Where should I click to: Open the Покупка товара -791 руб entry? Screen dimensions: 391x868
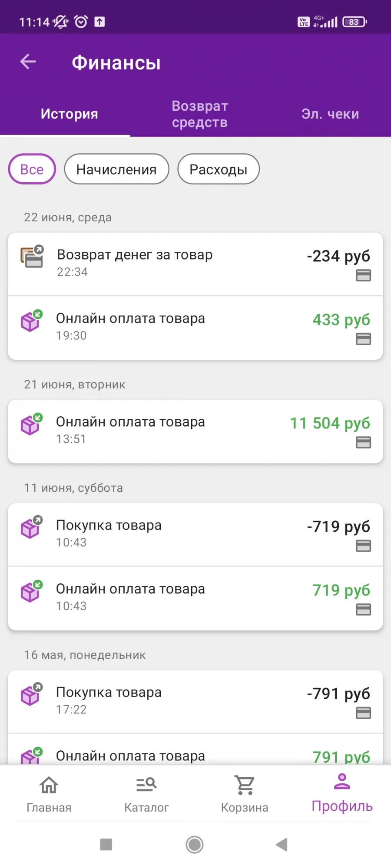pos(195,702)
